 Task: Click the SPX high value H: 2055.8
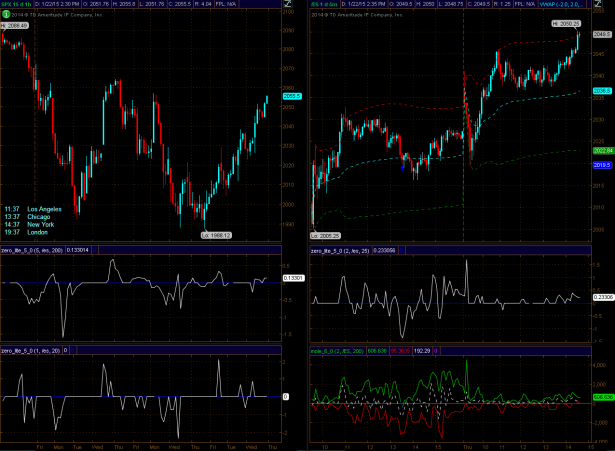(124, 4)
